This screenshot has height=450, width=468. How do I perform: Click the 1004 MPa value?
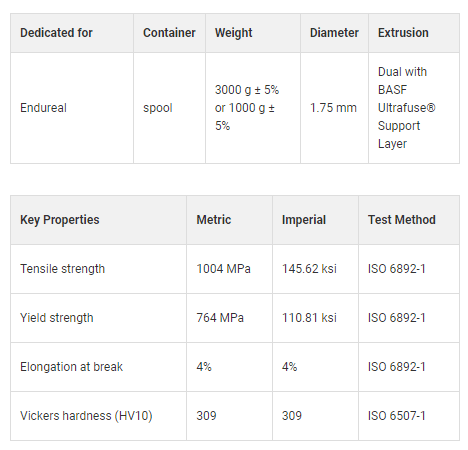(223, 269)
